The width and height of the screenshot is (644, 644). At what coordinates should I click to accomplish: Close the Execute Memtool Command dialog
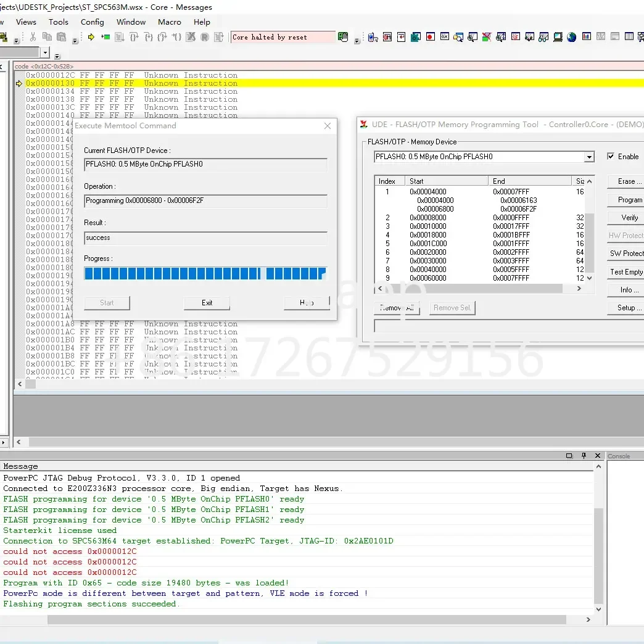click(x=328, y=126)
